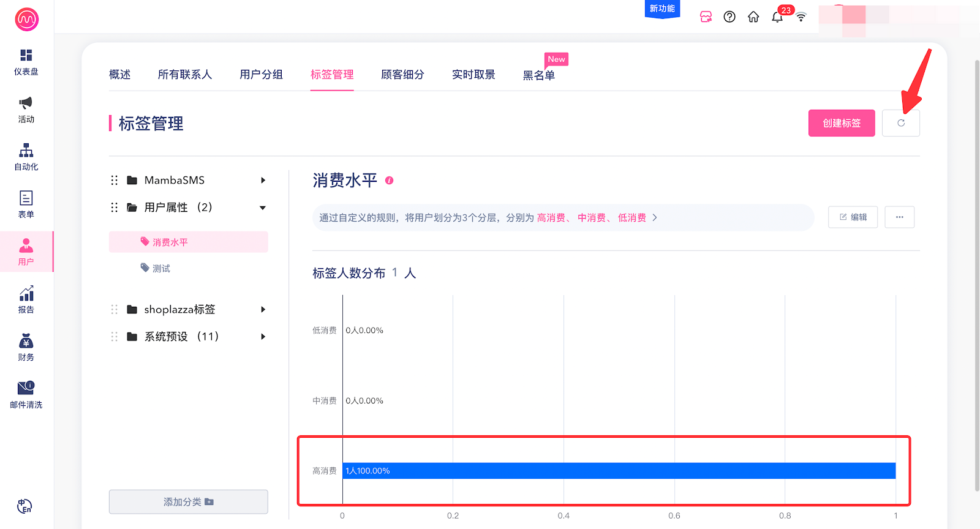The height and width of the screenshot is (529, 980).
Task: Open the 报告 reports chart icon
Action: point(26,294)
